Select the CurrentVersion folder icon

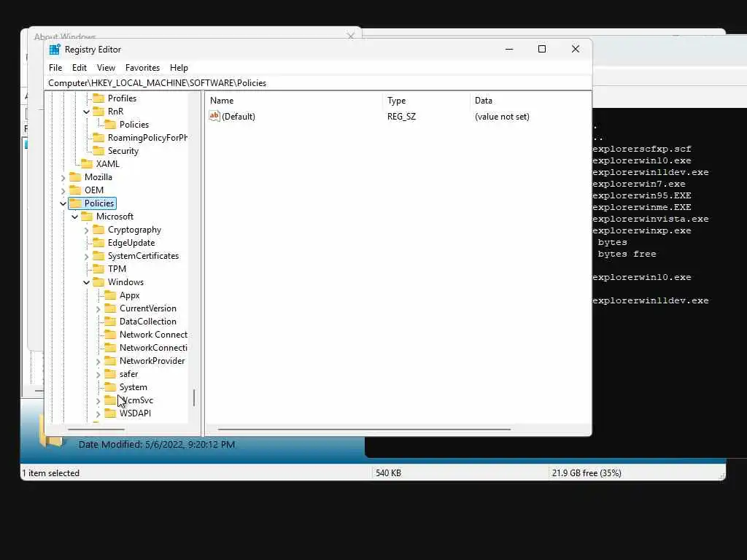[110, 308]
